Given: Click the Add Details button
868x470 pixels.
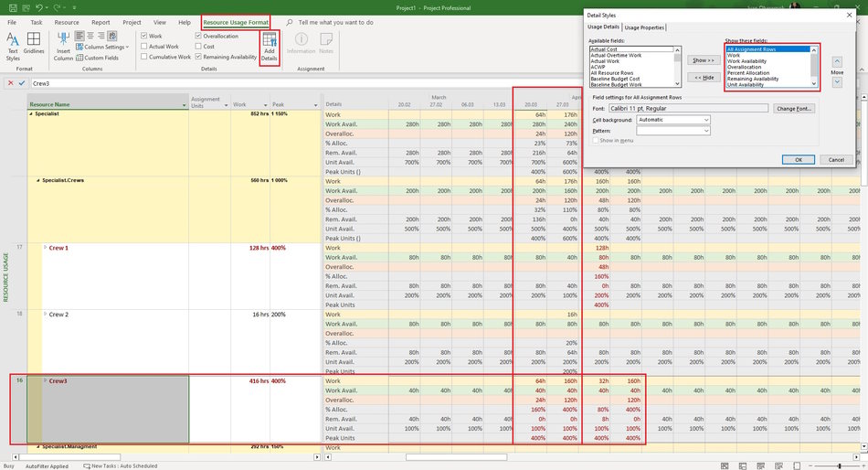Looking at the screenshot, I should [270, 48].
